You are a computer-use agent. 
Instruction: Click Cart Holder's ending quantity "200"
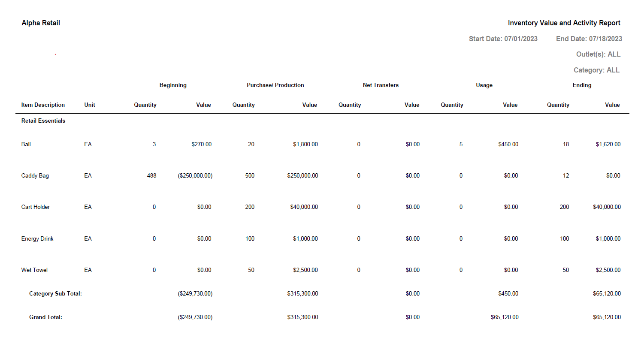(x=564, y=207)
